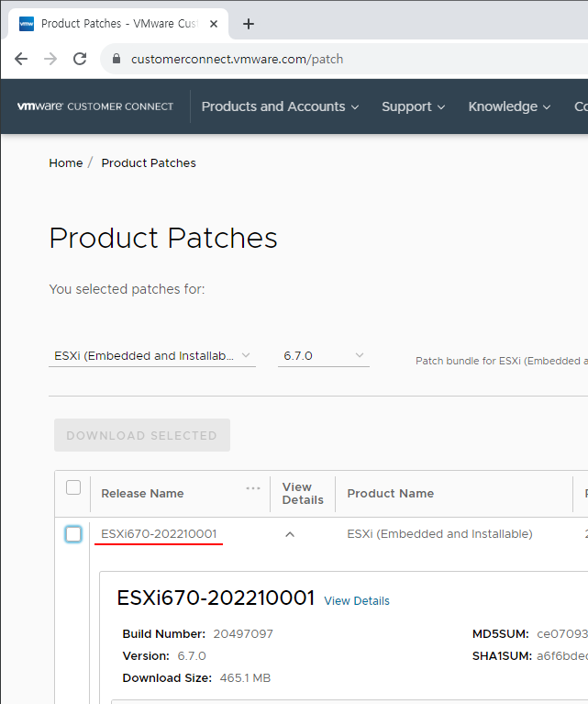Open Release Name column options ellipsis
This screenshot has width=588, height=704.
tap(253, 488)
